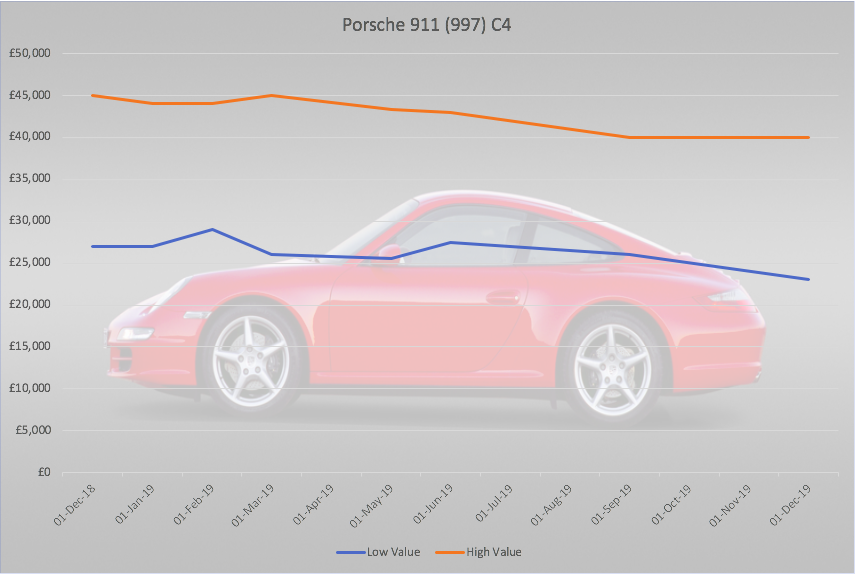Viewport: 855px width, 575px height.
Task: Click the 01-May-19 date label
Action: pos(371,506)
